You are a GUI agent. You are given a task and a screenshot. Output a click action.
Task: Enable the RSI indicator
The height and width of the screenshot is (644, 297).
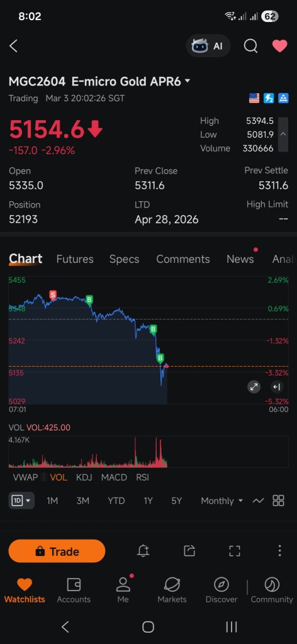142,477
